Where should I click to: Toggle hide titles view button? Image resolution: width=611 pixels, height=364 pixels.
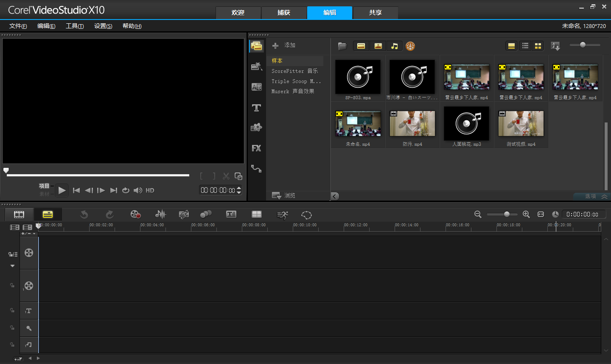(x=512, y=46)
